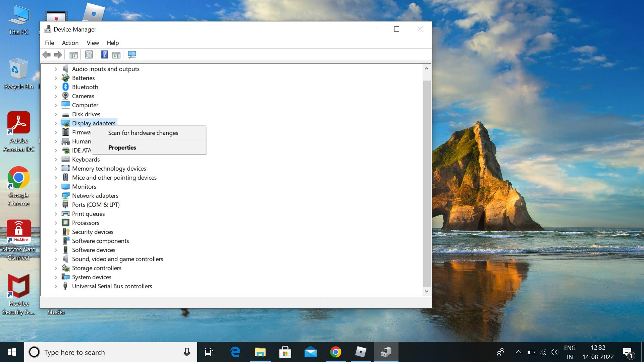
Task: Open the Mail app from taskbar
Action: [311, 352]
